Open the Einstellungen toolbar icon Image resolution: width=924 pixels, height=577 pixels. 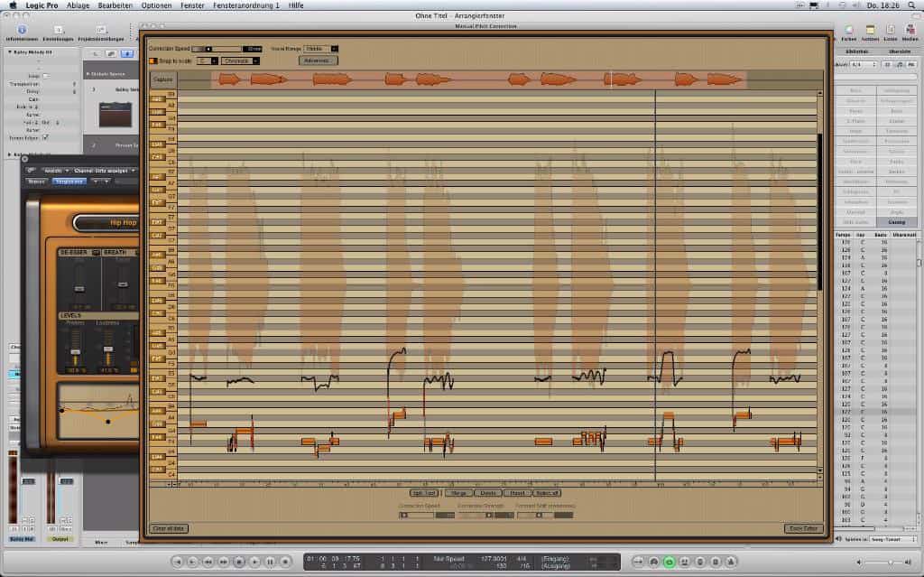[x=58, y=30]
